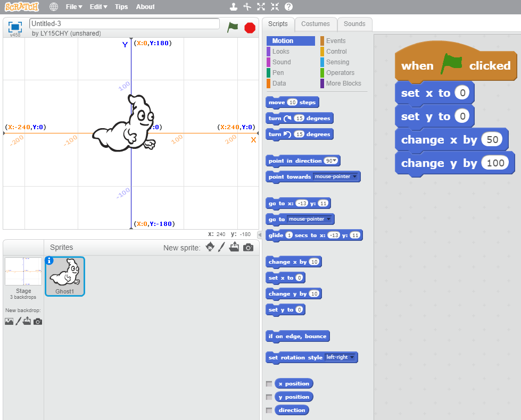This screenshot has width=521, height=420.
Task: Tick the direction reporter checkbox
Action: (x=269, y=410)
